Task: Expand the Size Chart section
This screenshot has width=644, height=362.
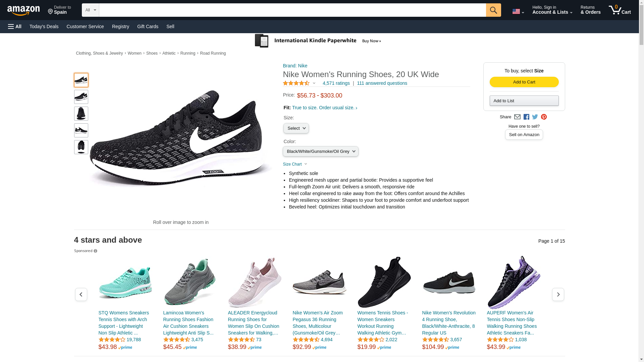Action: (295, 164)
